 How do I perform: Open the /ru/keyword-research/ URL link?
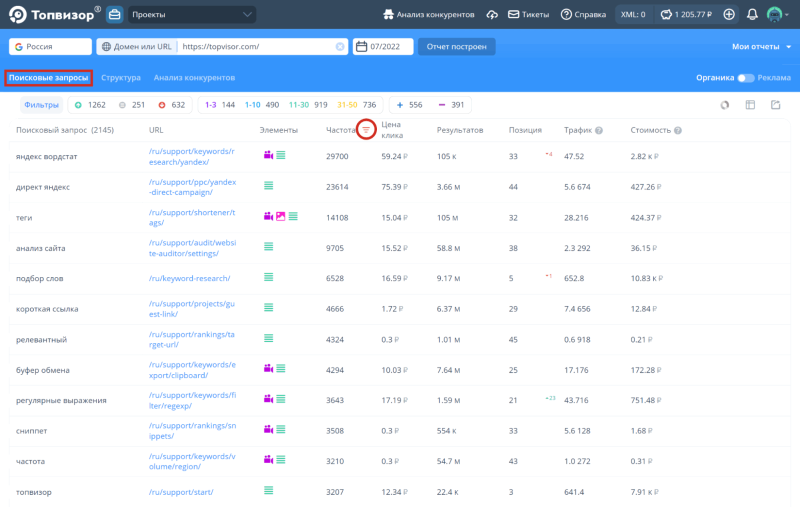pos(190,278)
